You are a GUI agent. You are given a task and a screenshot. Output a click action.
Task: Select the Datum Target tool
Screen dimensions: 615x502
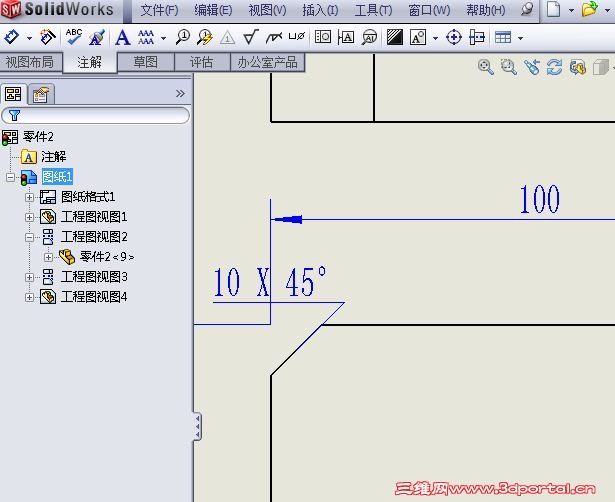point(369,37)
